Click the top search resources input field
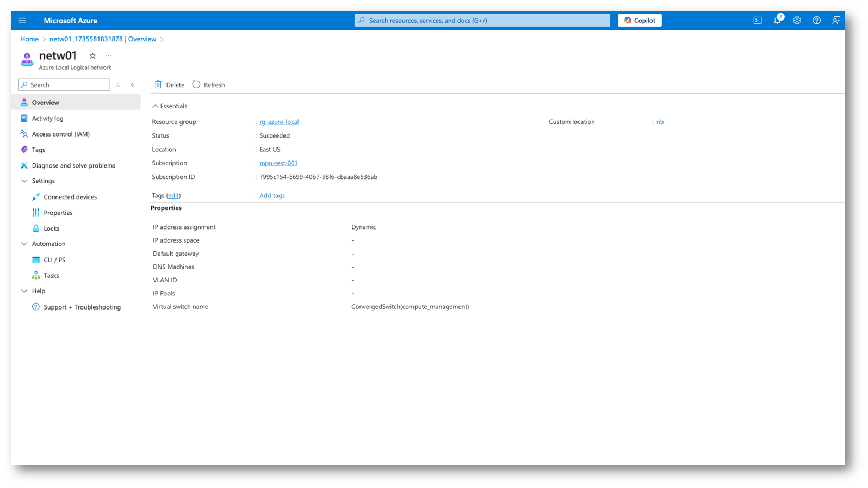This screenshot has width=868, height=488. point(482,21)
